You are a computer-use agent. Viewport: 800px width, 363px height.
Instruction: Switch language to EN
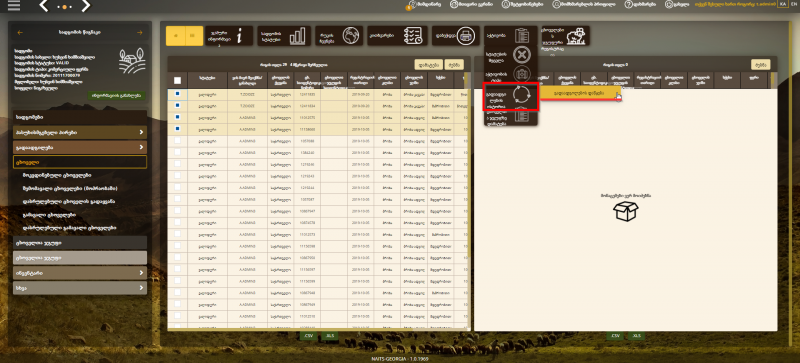click(793, 4)
